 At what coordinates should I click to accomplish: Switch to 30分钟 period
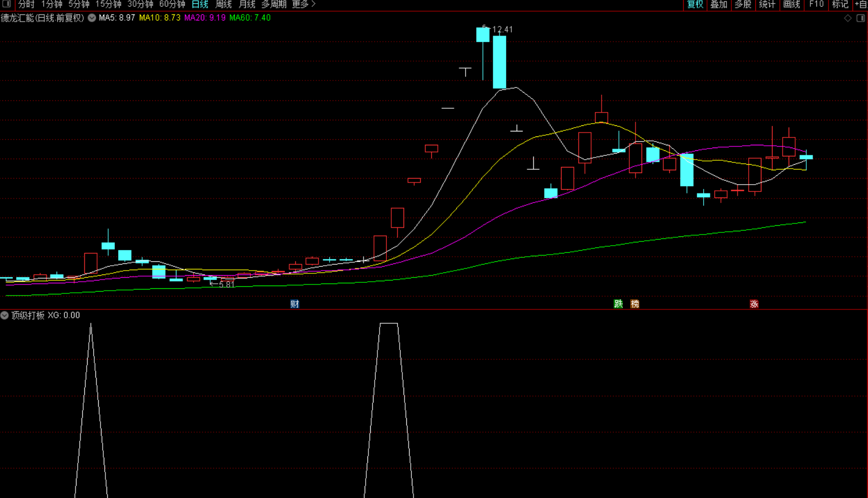click(140, 4)
